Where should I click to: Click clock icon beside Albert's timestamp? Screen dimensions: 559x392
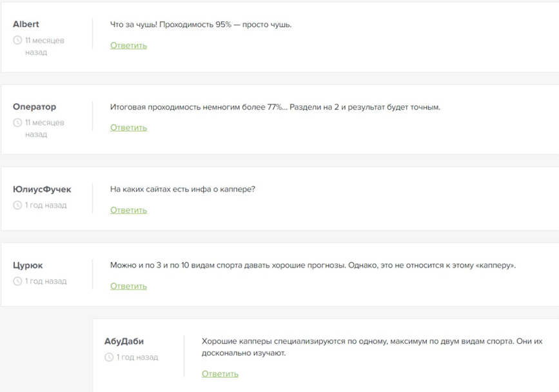17,41
